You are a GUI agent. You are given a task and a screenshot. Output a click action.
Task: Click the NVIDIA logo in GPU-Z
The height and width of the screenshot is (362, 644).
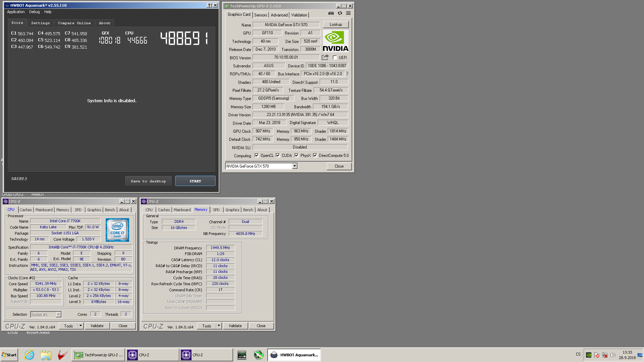point(335,41)
